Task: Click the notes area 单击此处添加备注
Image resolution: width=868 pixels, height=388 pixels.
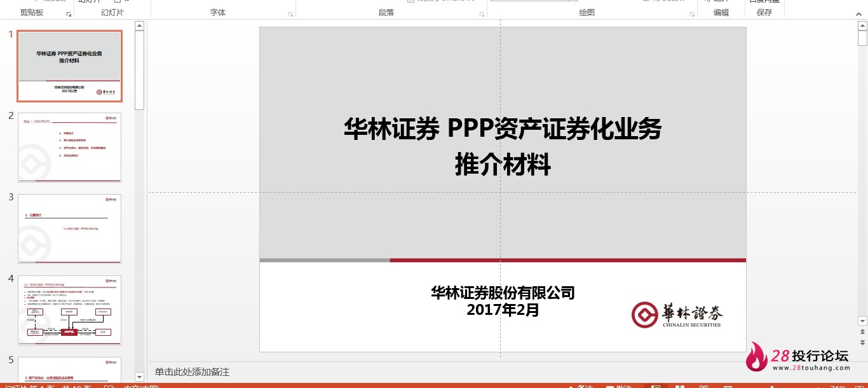Action: pos(192,372)
